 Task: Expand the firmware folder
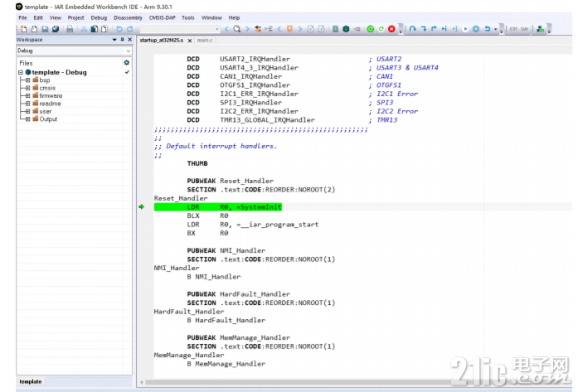click(27, 95)
